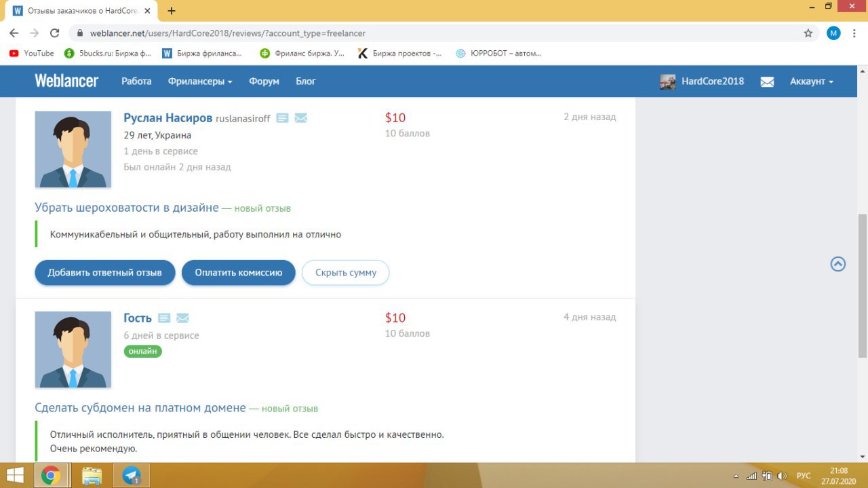Open the Блог menu item
Viewport: 868px width, 488px height.
[x=306, y=81]
